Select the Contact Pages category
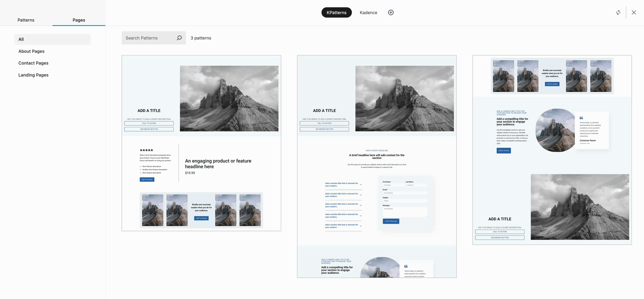Screen dimensions: 644x299 (33, 63)
